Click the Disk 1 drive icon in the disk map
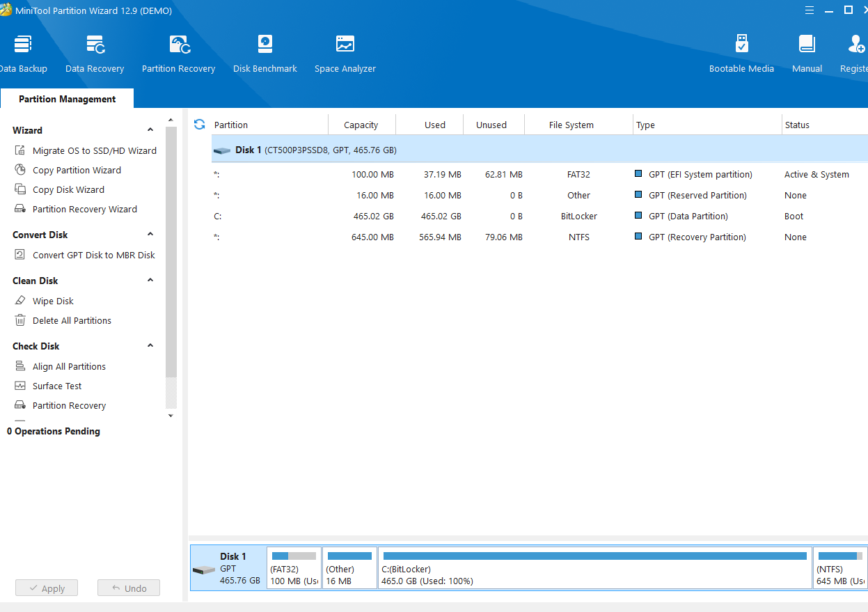 [204, 570]
